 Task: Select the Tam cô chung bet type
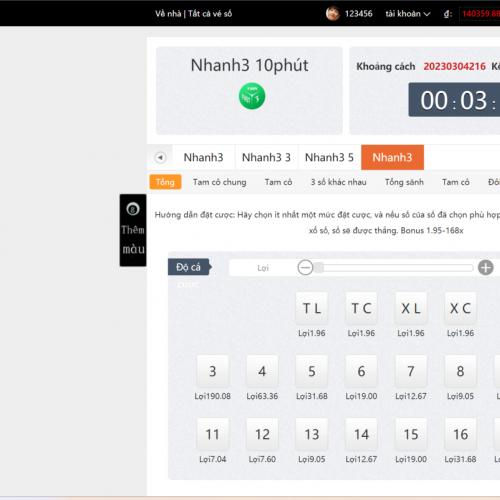point(219,182)
